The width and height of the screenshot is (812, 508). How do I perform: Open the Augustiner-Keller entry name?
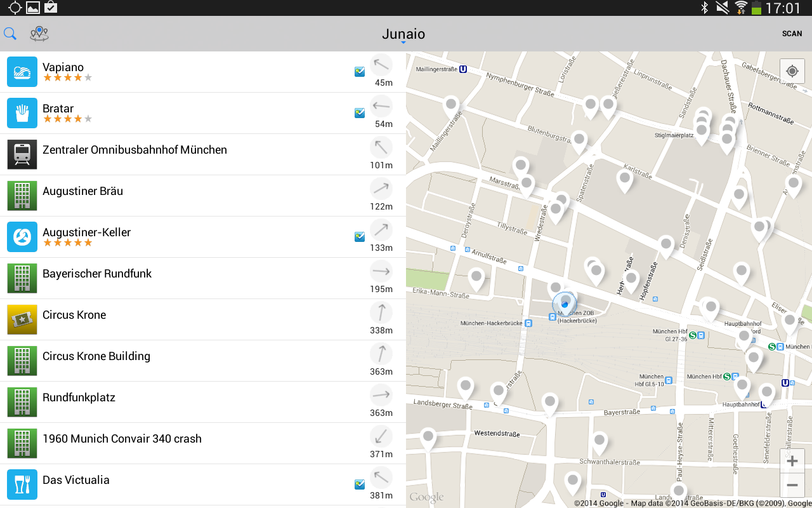coord(86,232)
